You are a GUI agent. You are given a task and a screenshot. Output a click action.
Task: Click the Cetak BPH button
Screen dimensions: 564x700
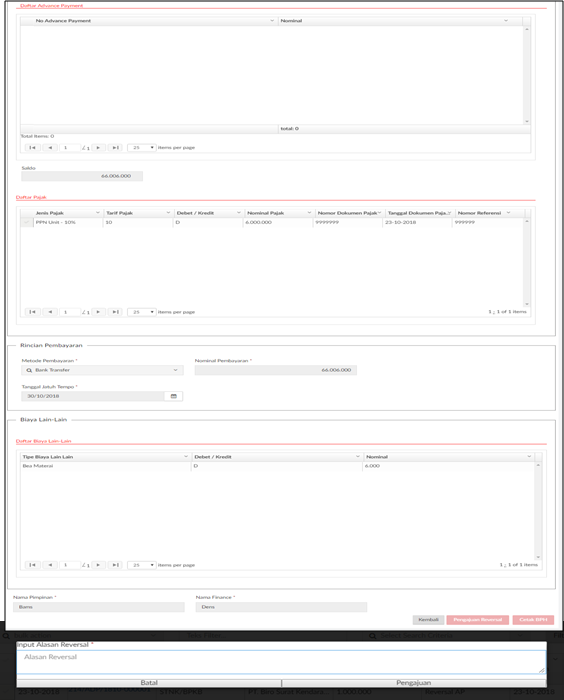point(533,620)
